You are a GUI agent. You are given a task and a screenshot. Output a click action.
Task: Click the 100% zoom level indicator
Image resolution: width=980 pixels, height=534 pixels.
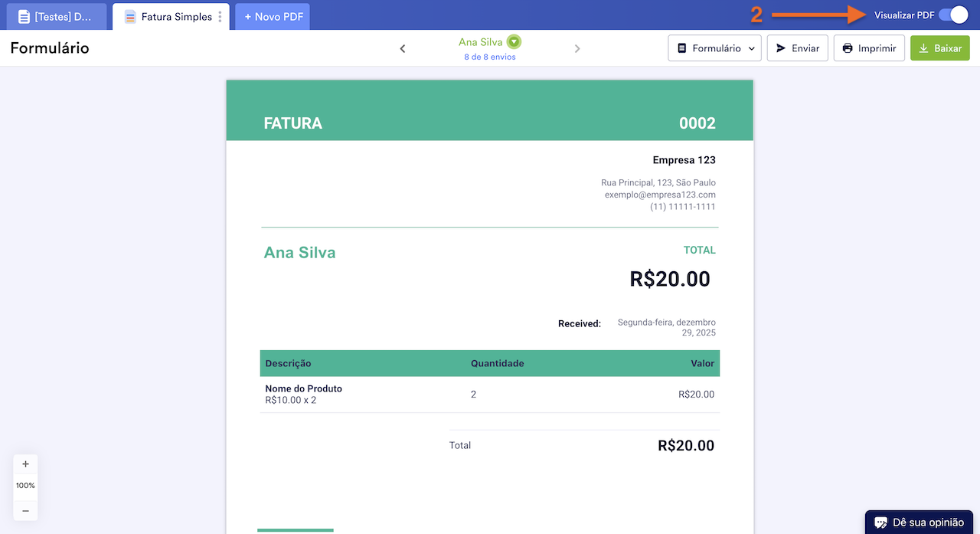pyautogui.click(x=25, y=485)
